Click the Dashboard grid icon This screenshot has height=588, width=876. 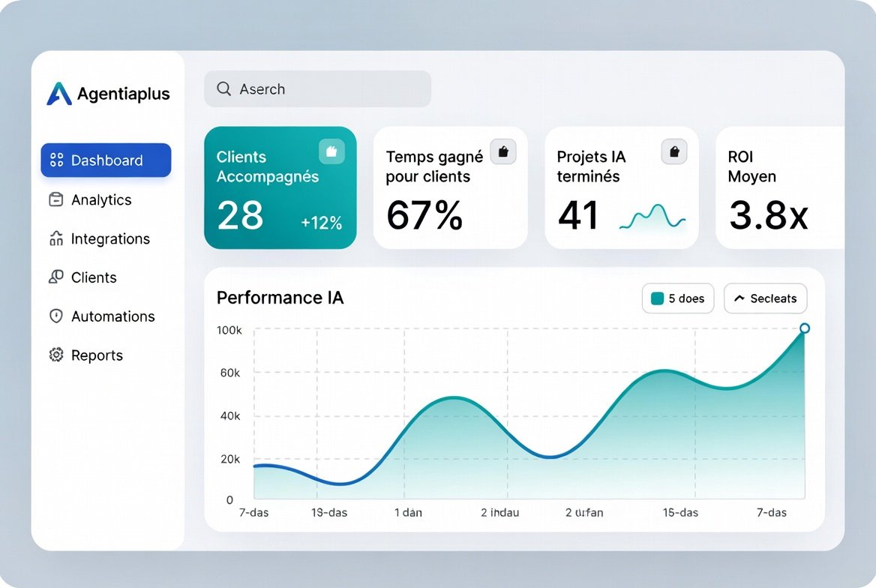pos(56,160)
